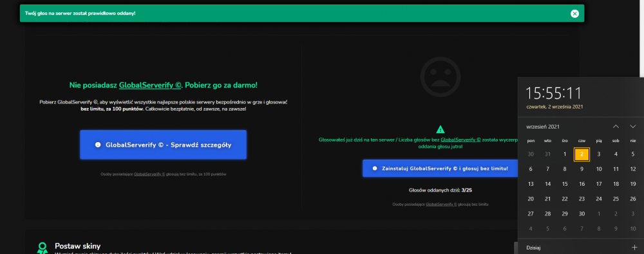The width and height of the screenshot is (644, 254).
Task: Click the date czwartek, 2 września 2021
Action: pyautogui.click(x=554, y=107)
